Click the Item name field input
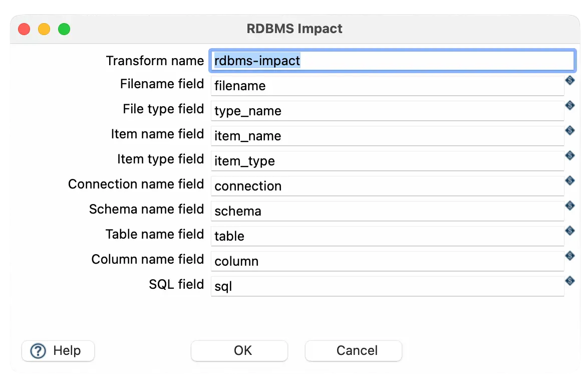The image size is (588, 386). 387,136
